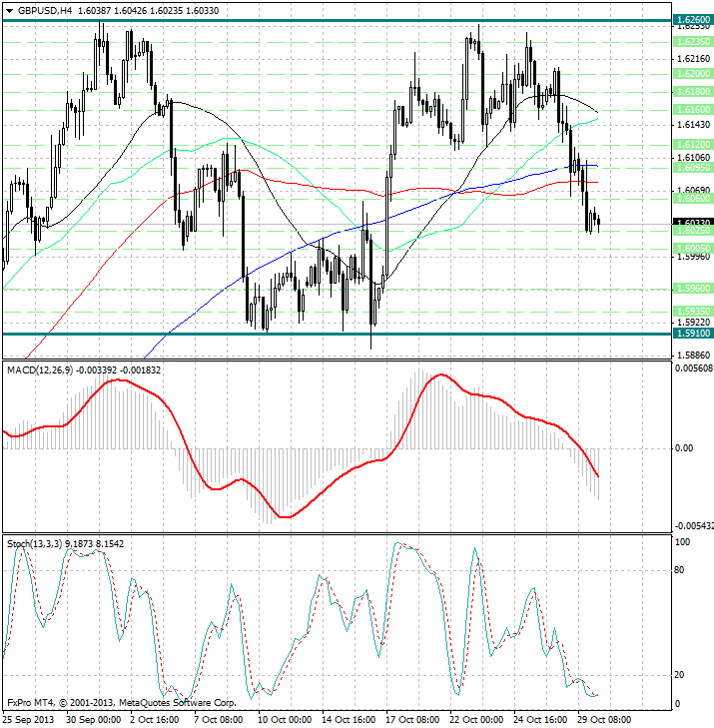
Task: Click the FxPro MT4 copyright text
Action: [x=122, y=703]
